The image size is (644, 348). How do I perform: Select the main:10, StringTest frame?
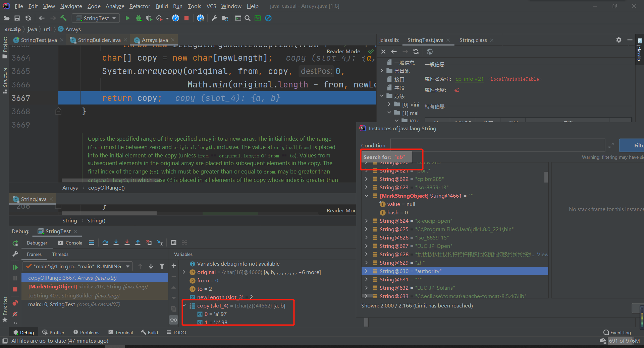tap(95, 304)
